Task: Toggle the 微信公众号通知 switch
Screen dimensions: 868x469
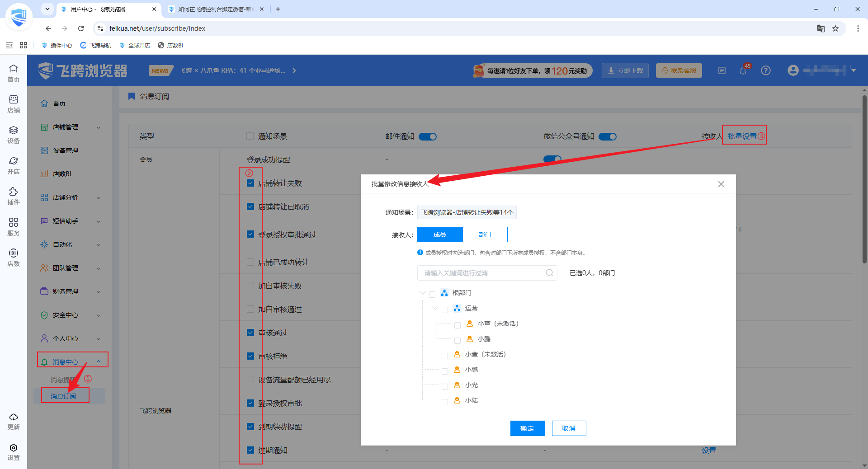Action: [x=608, y=136]
